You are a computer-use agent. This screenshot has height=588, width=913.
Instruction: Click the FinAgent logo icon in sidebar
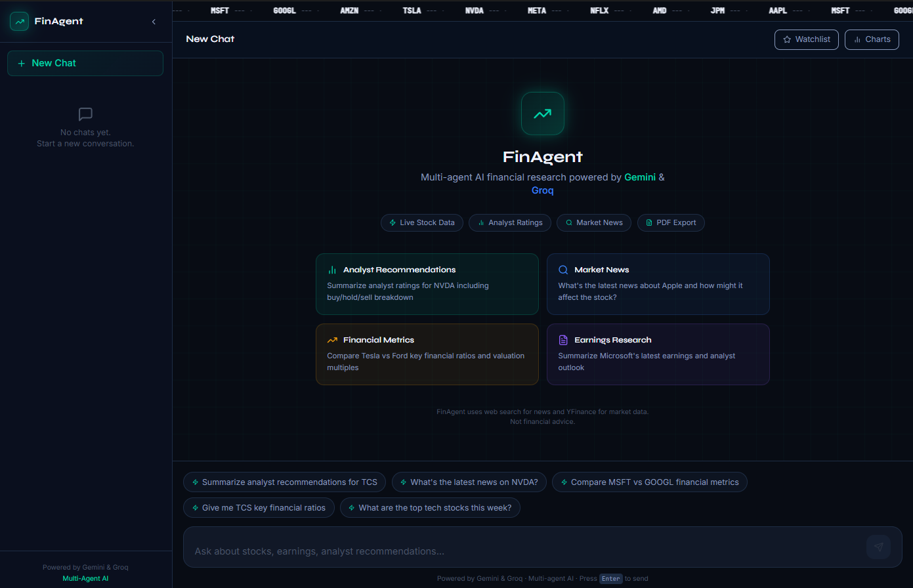tap(19, 22)
